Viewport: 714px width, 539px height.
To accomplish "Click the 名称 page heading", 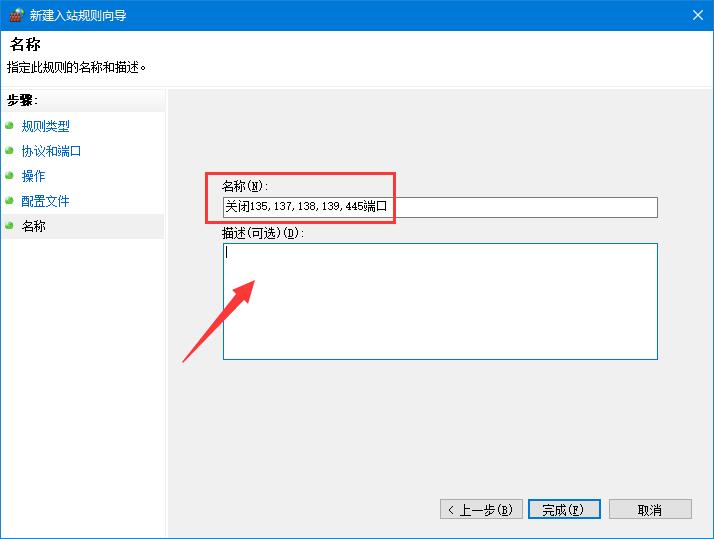I will coord(25,45).
